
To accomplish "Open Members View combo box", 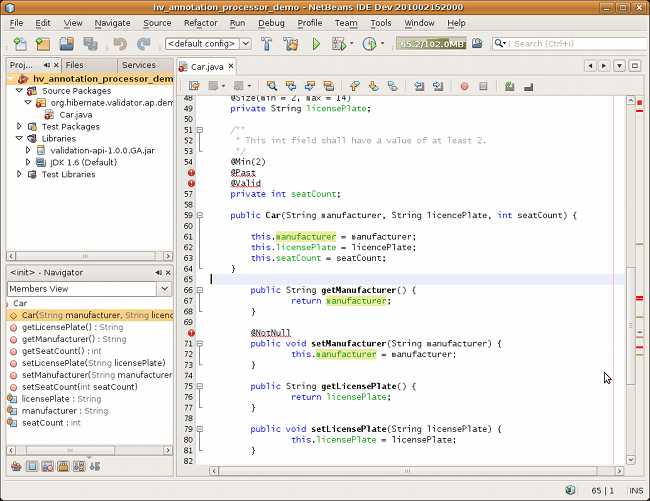I will click(x=89, y=289).
